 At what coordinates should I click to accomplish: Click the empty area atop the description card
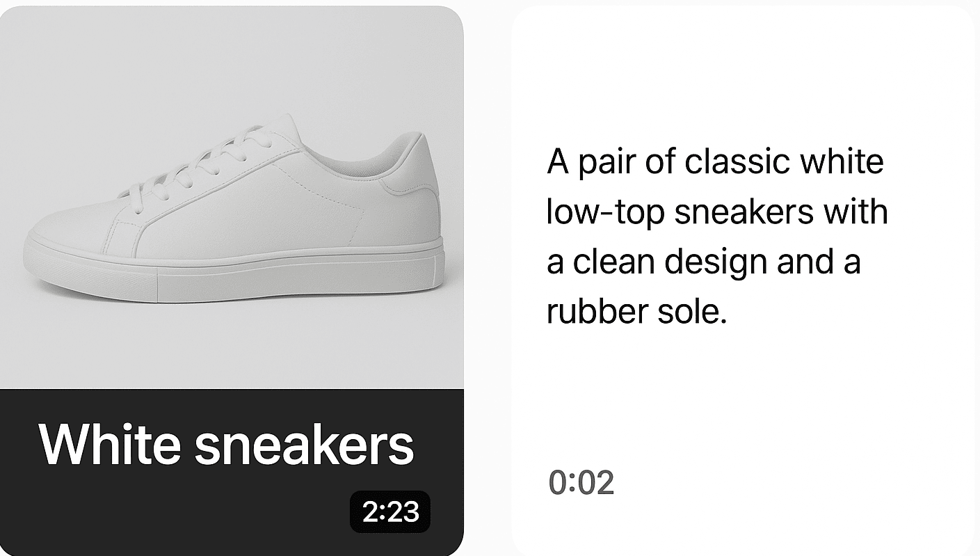(743, 70)
